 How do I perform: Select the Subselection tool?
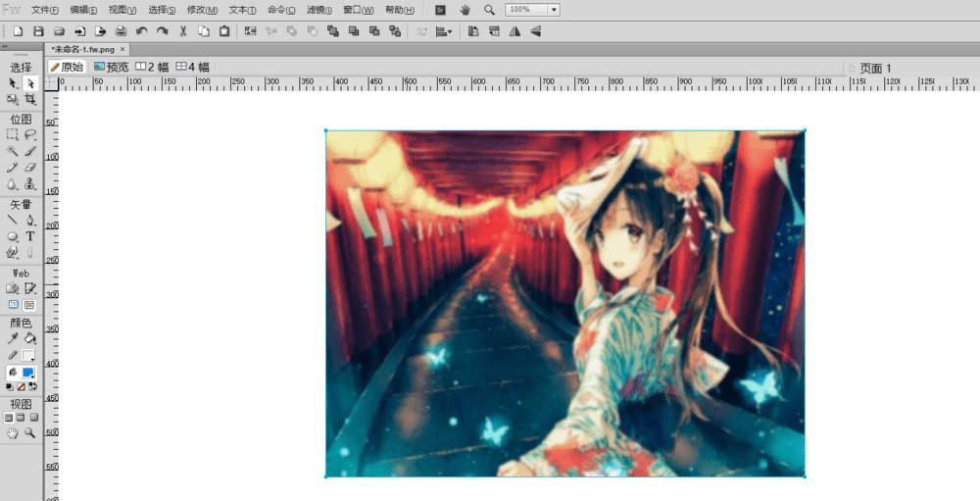pyautogui.click(x=30, y=83)
